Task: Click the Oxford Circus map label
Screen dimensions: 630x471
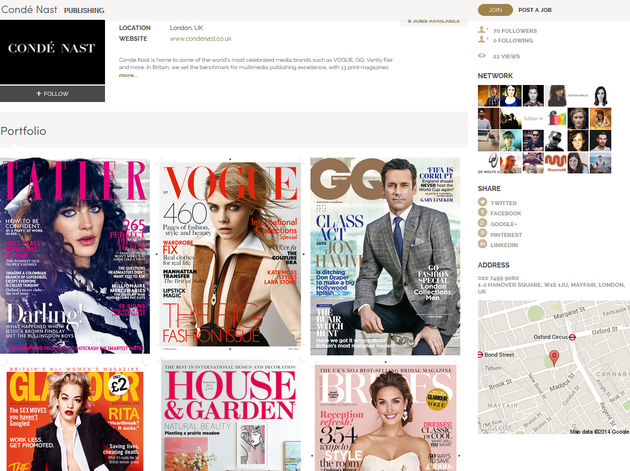Action: pos(550,337)
